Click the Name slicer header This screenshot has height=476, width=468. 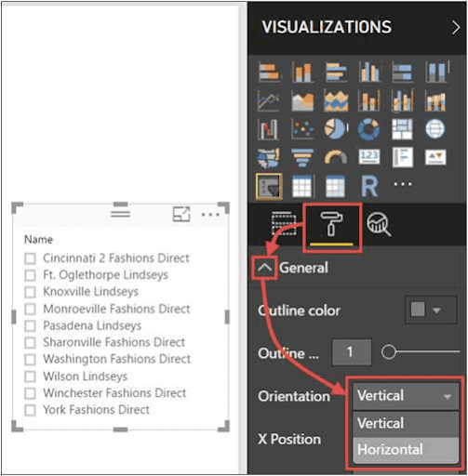(38, 240)
